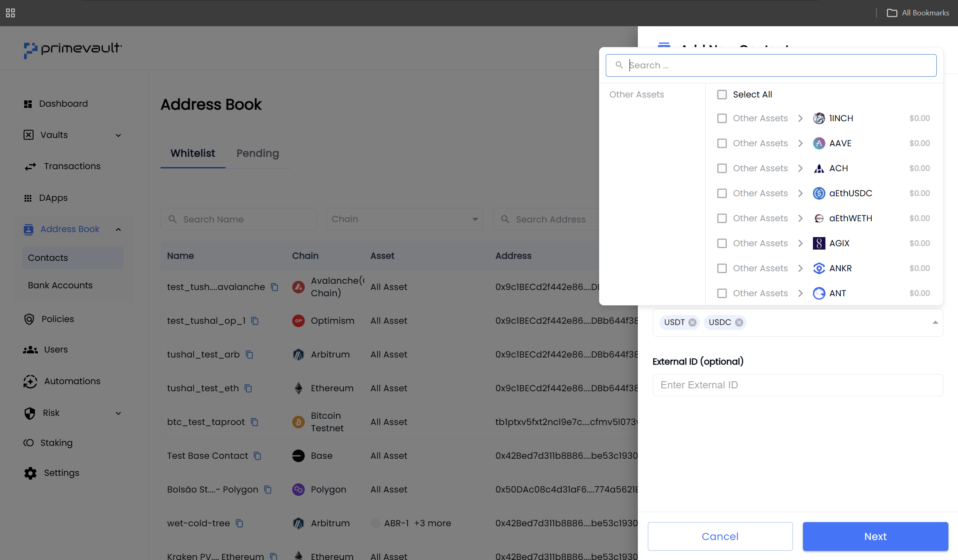Open Contacts submenu item

73,258
